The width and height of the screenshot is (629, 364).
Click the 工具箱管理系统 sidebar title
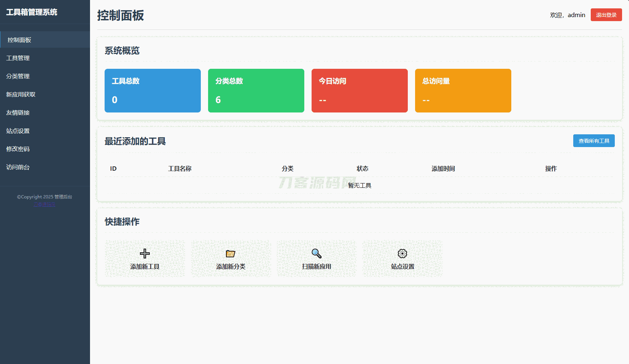(x=32, y=12)
